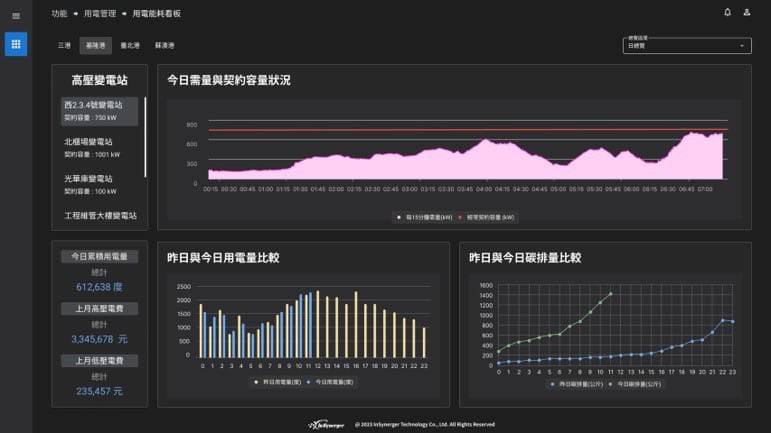Switch to the 三港 tab
Image resolution: width=771 pixels, height=433 pixels.
tap(64, 46)
